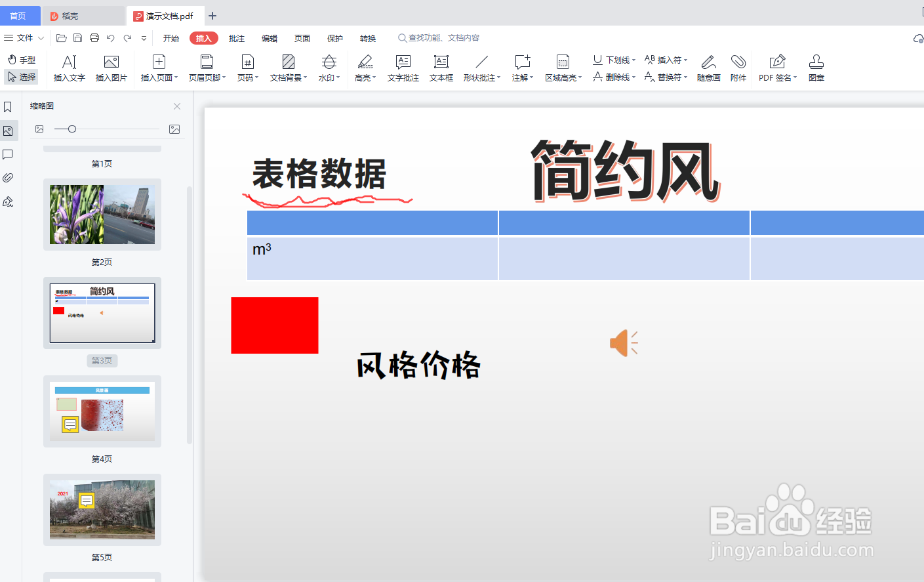Click the Undo arrow
Viewport: 924px width, 582px height.
pyautogui.click(x=111, y=38)
